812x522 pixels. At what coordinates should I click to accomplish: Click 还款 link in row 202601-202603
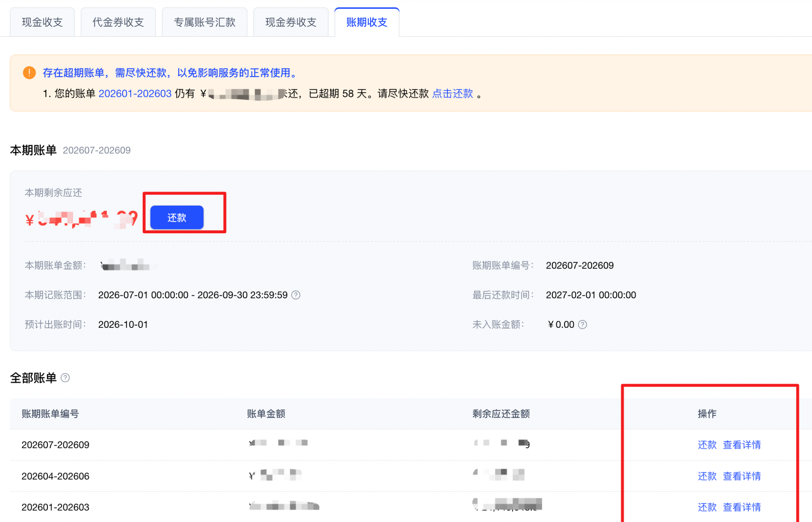(x=707, y=507)
